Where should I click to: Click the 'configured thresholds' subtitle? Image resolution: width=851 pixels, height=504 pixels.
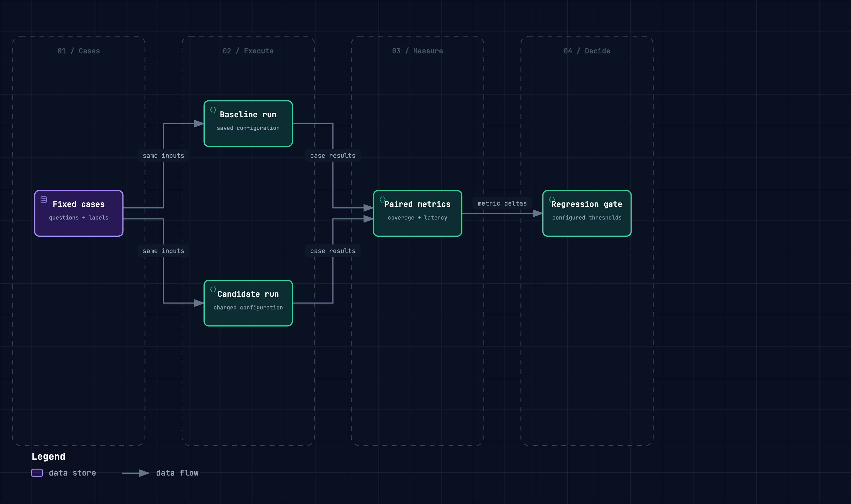[x=587, y=218]
